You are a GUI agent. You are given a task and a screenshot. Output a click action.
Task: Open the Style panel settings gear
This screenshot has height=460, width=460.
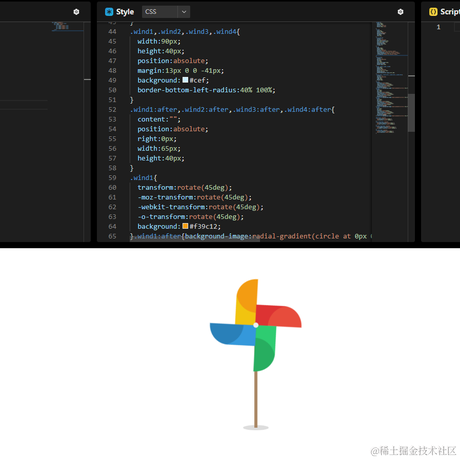pyautogui.click(x=400, y=12)
